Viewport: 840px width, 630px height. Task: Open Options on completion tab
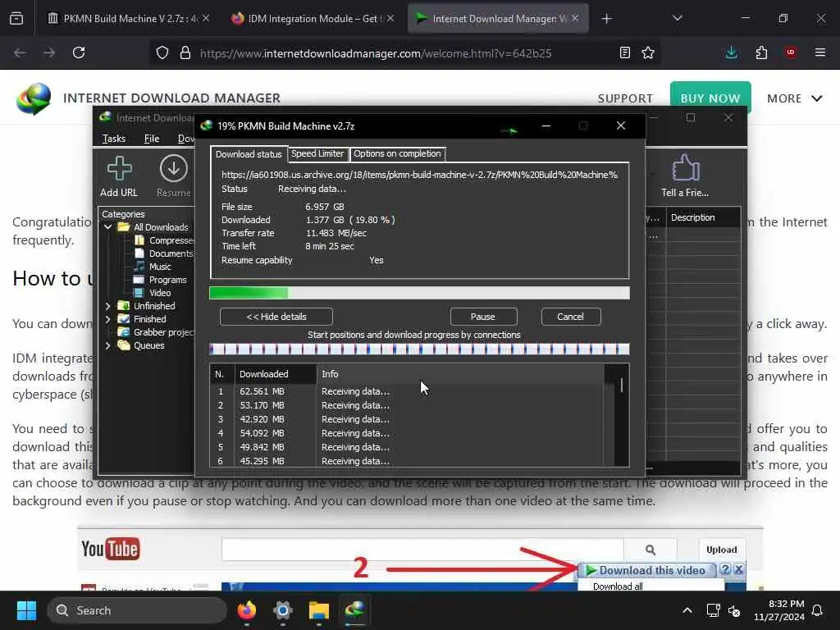[x=397, y=153]
